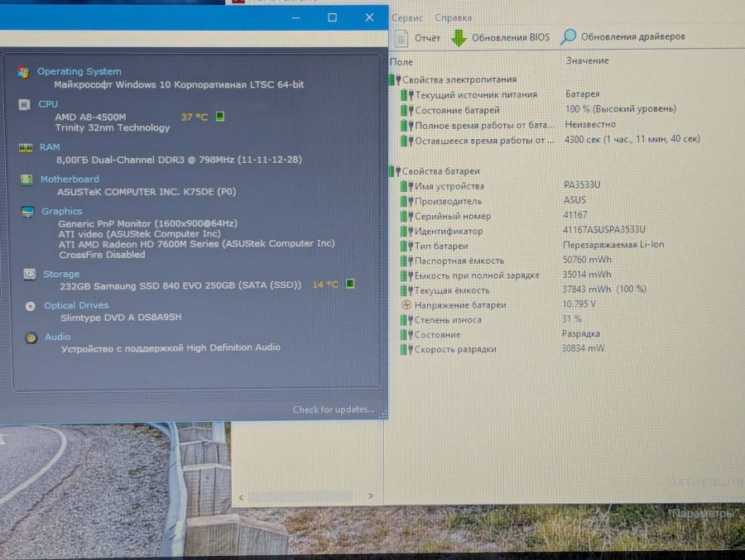745x560 pixels.
Task: Click the CPU chip icon
Action: coord(24,104)
